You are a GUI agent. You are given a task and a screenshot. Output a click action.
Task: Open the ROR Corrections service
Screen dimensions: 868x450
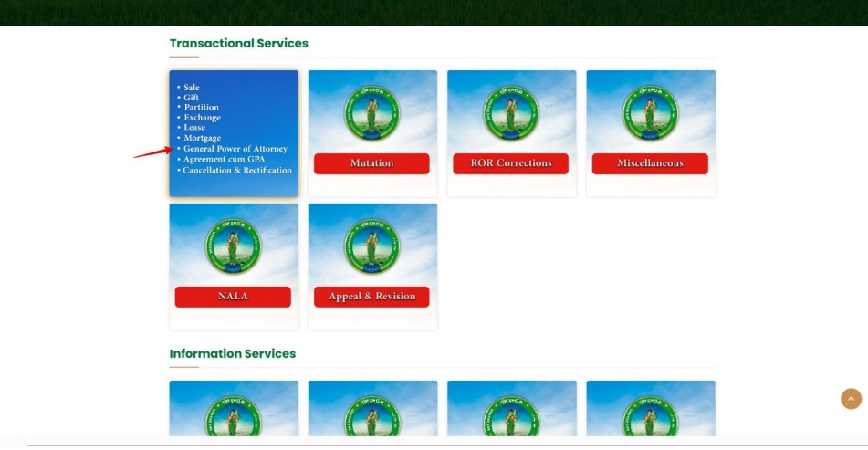click(510, 163)
